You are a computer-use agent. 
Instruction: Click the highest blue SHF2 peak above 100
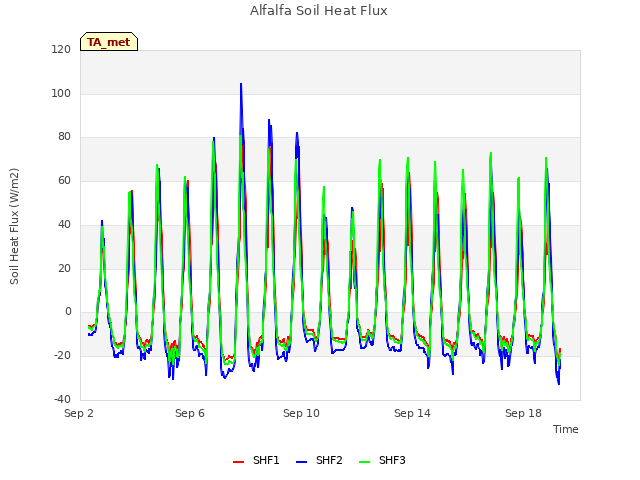point(241,84)
